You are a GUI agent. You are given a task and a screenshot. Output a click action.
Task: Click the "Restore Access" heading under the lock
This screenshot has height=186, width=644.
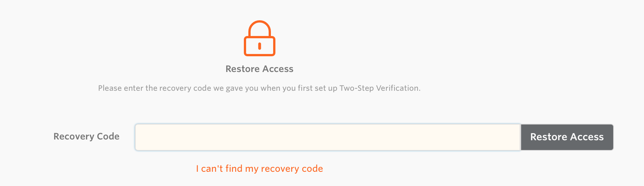click(259, 69)
